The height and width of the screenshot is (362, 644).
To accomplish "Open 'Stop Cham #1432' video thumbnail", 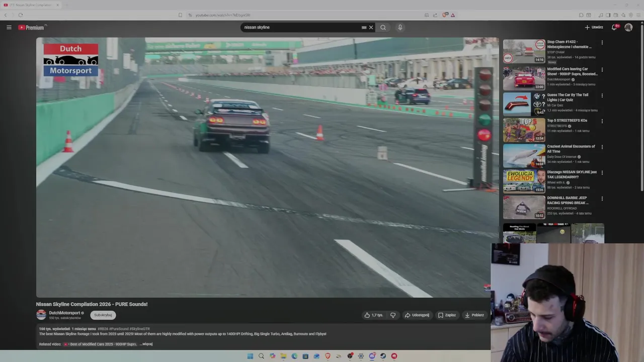I will point(524,52).
